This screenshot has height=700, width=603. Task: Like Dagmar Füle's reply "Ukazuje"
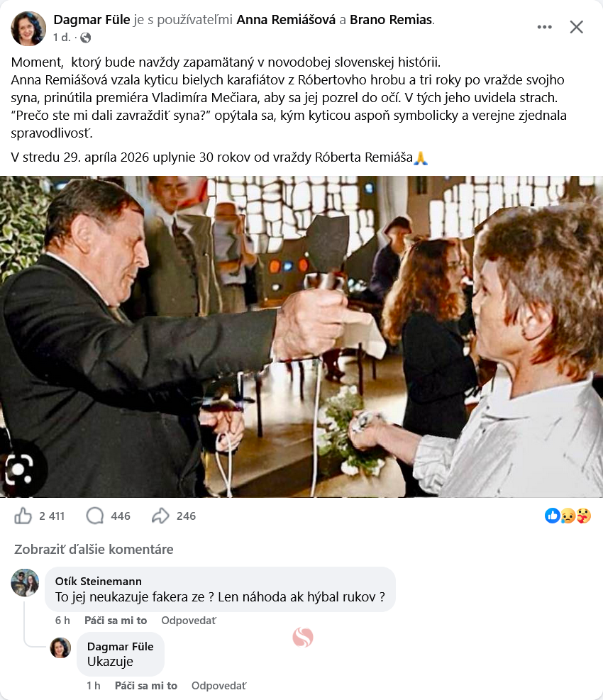[x=146, y=686]
